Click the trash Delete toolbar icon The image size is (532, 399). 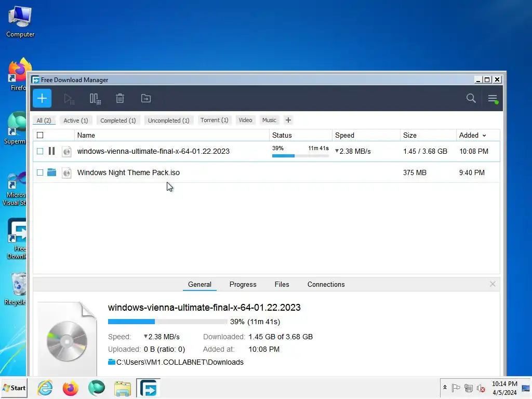tap(120, 98)
